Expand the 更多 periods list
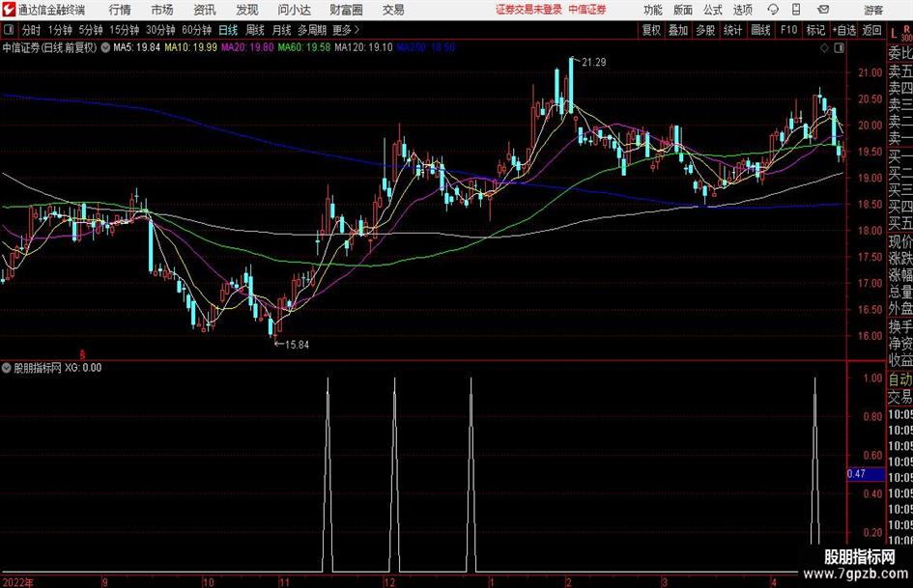Image resolution: width=913 pixels, height=588 pixels. coord(346,30)
